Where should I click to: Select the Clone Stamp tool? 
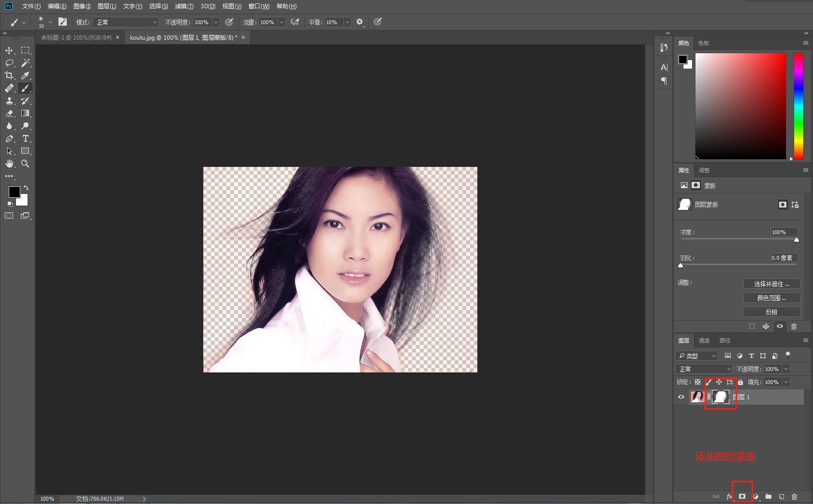coord(9,101)
